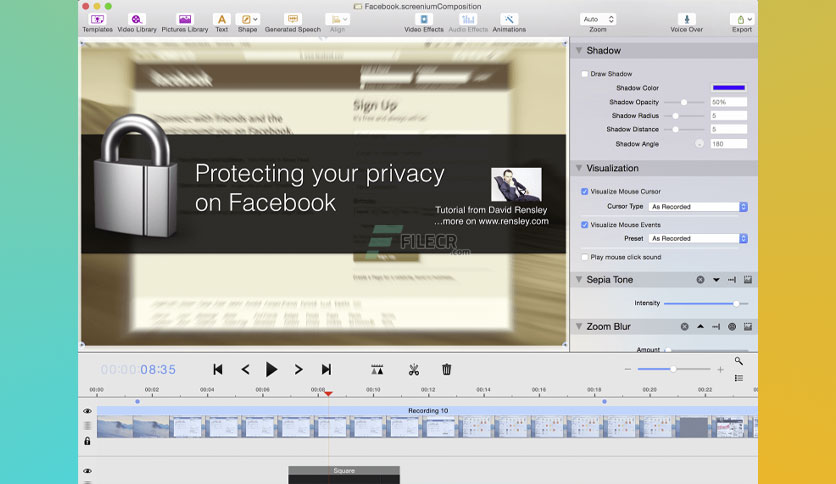Click Sepia Tone duration bar icon

pyautogui.click(x=732, y=280)
